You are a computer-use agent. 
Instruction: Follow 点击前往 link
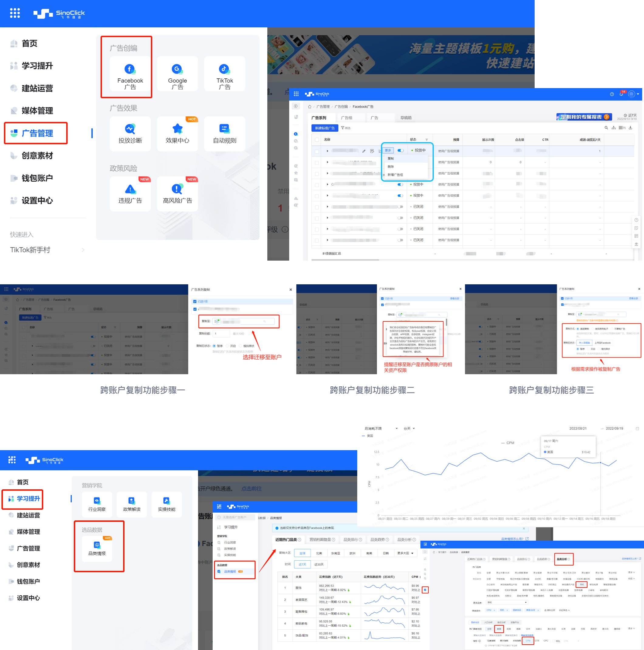tap(251, 488)
